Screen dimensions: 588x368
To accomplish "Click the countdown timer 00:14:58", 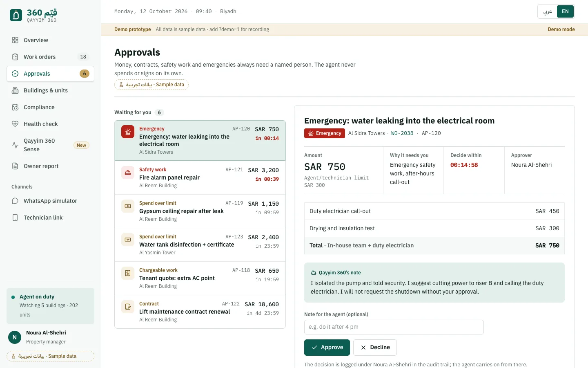I will coord(464,165).
